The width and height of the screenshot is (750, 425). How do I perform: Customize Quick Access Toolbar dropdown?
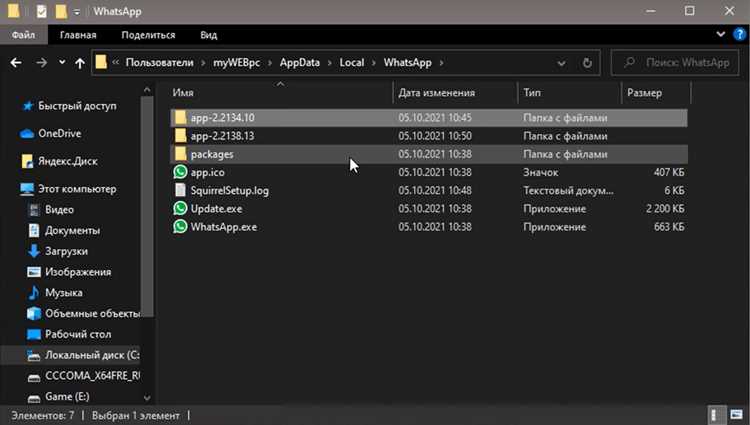[77, 12]
